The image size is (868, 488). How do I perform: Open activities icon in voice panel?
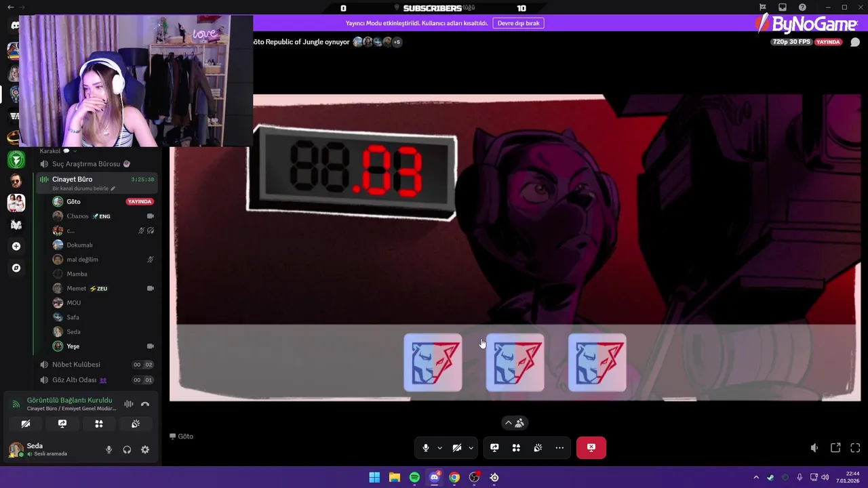(99, 424)
